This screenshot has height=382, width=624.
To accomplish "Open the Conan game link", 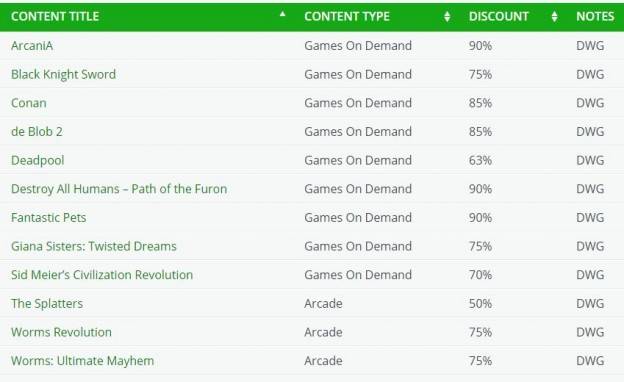I will [x=29, y=103].
